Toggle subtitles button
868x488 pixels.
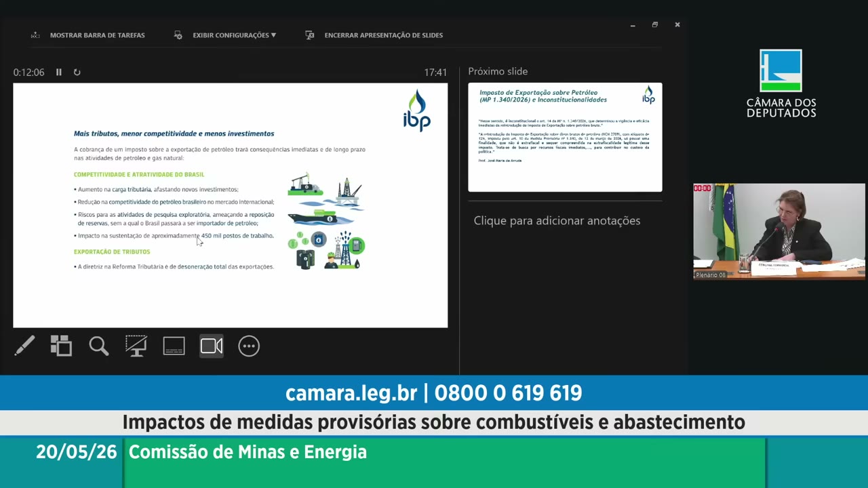point(174,346)
